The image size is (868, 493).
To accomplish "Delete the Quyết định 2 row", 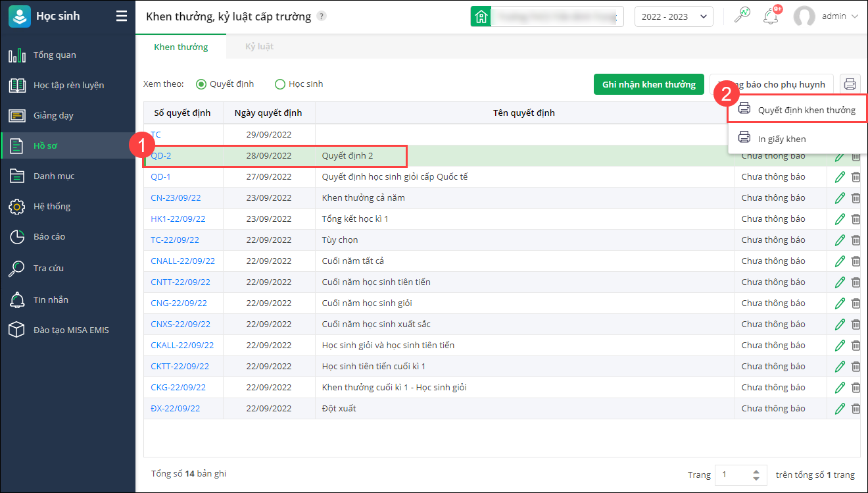I will click(856, 156).
